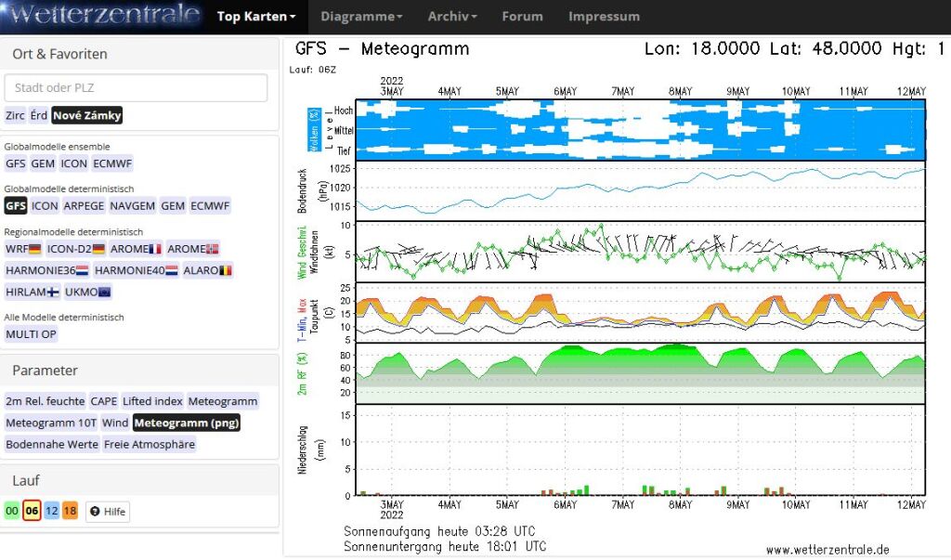Select WRF model with German flag
The width and height of the screenshot is (951, 560).
pos(23,249)
